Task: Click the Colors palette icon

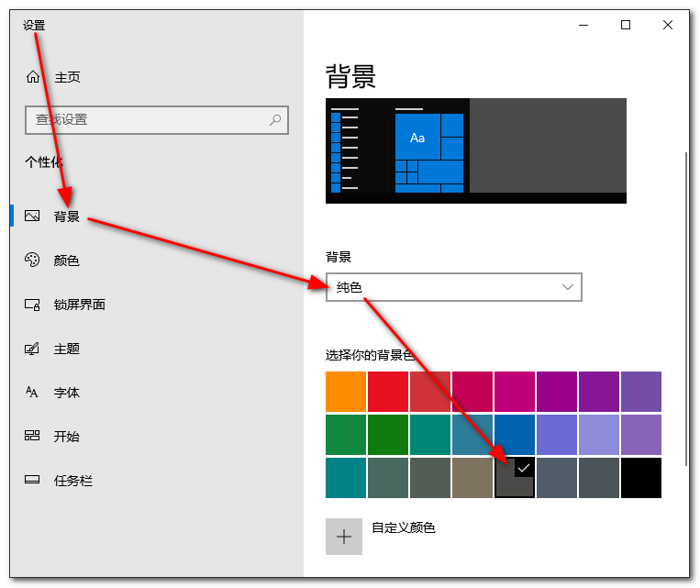Action: (x=32, y=260)
